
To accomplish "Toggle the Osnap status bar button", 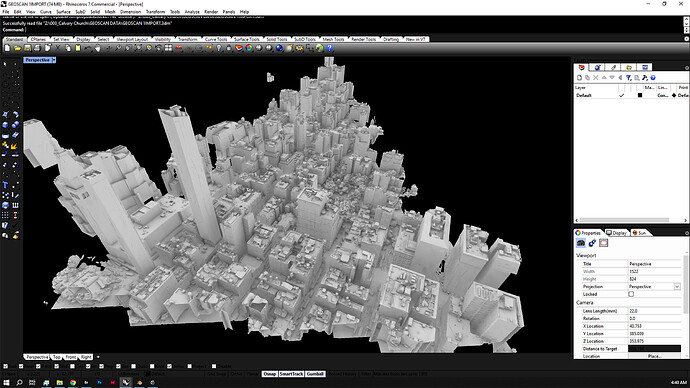I will (x=270, y=374).
